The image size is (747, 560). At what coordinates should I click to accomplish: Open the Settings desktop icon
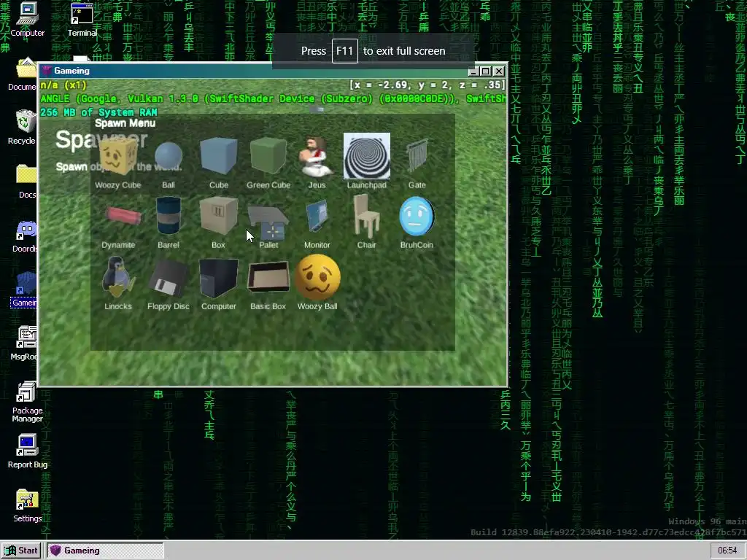coord(27,505)
